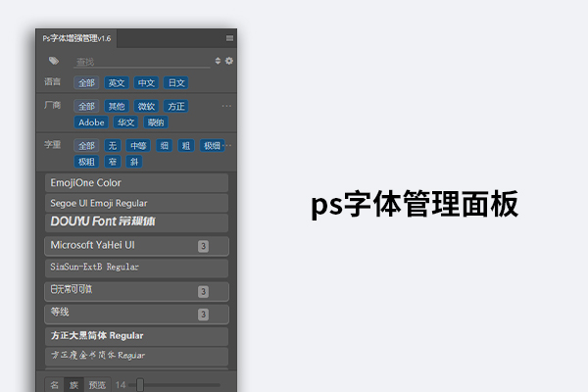The height and width of the screenshot is (392, 588).
Task: Filter fonts by 华文 vendor
Action: click(x=126, y=122)
